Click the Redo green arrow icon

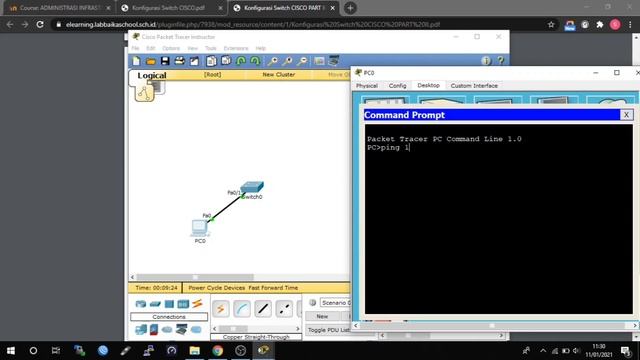pyautogui.click(x=255, y=61)
